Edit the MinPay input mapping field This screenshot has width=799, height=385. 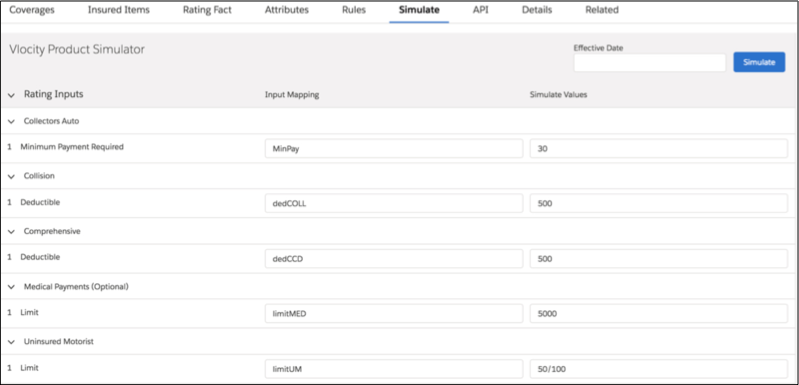[x=394, y=148]
